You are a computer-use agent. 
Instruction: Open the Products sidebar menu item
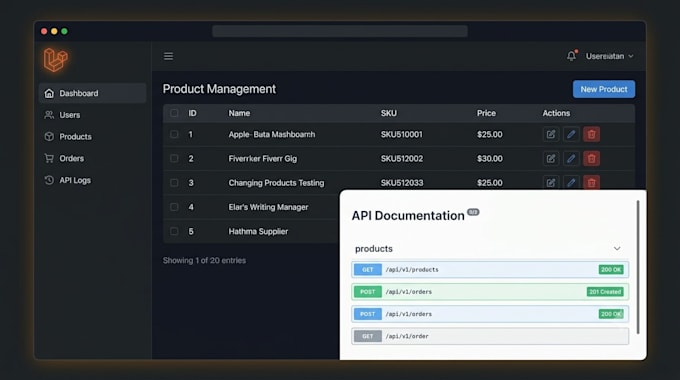(x=92, y=137)
